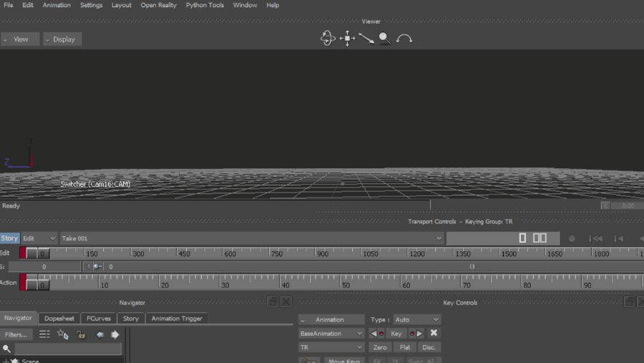This screenshot has width=644, height=363.
Task: Open the Animation dropdown in Key Controls
Action: pyautogui.click(x=331, y=319)
